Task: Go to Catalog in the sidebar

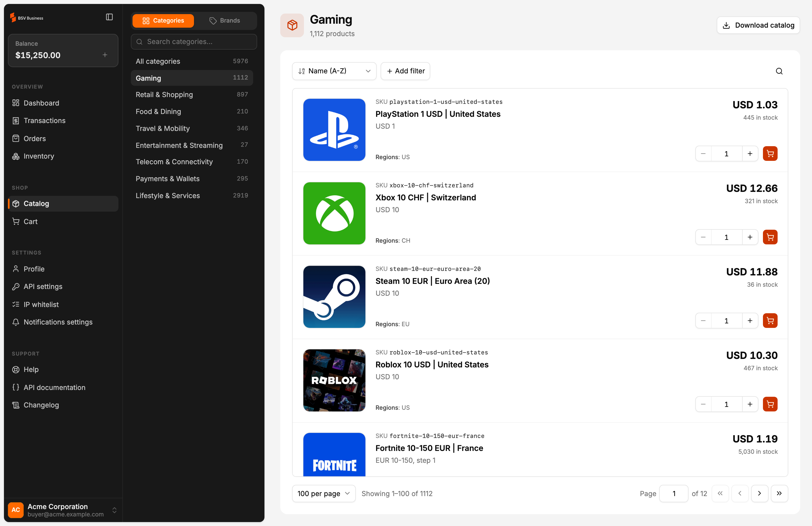Action: click(63, 203)
